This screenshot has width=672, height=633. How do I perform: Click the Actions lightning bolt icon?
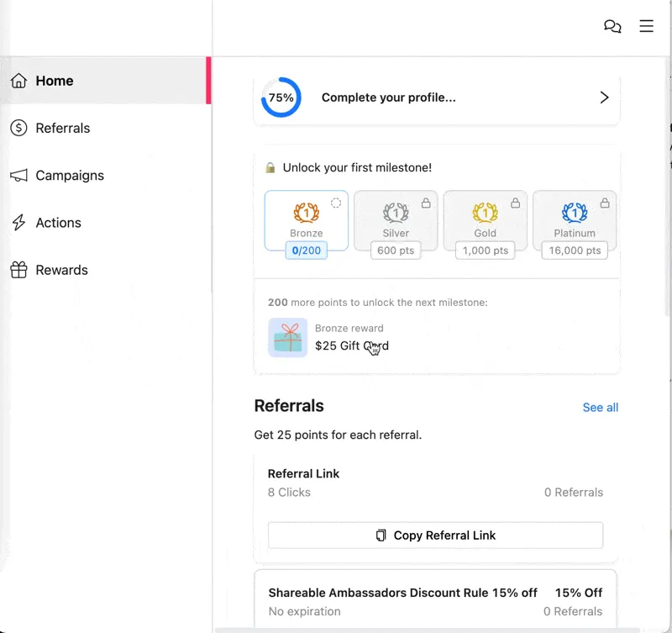pyautogui.click(x=18, y=223)
